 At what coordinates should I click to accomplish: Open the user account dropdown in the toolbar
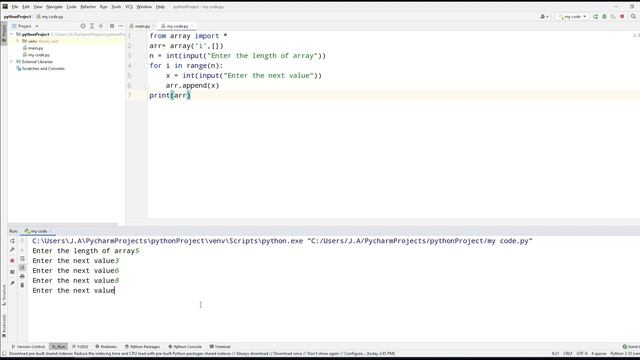(x=544, y=17)
